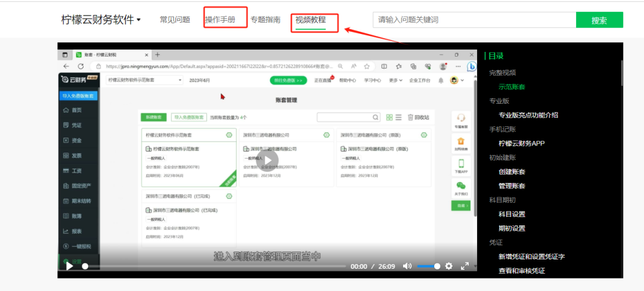The image size is (644, 291).
Task: Open 示范账套 in the directory
Action: [x=512, y=86]
